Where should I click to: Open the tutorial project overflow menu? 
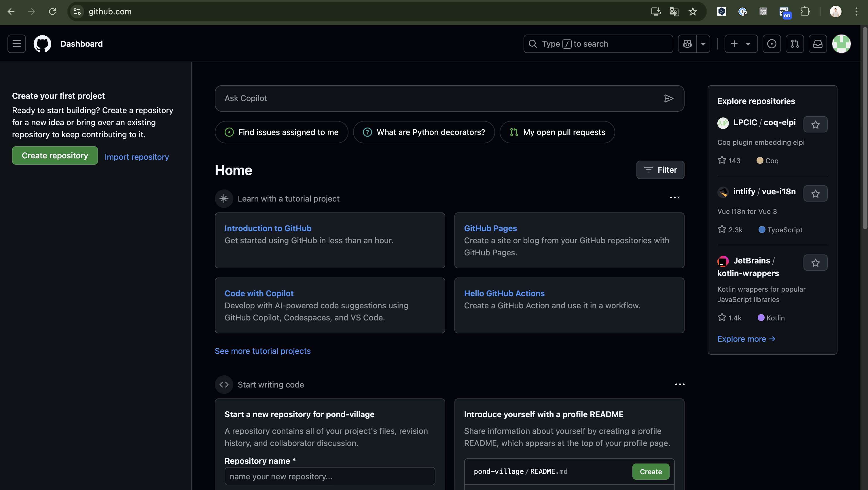[x=674, y=198]
